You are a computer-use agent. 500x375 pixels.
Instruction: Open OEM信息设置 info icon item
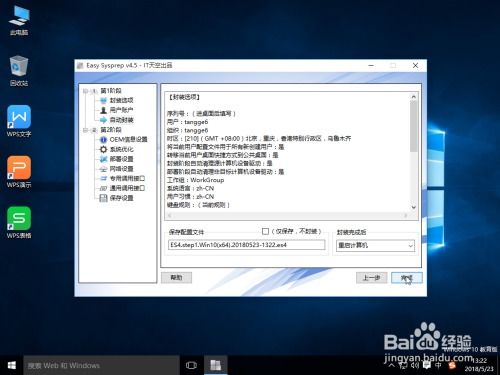[124, 139]
